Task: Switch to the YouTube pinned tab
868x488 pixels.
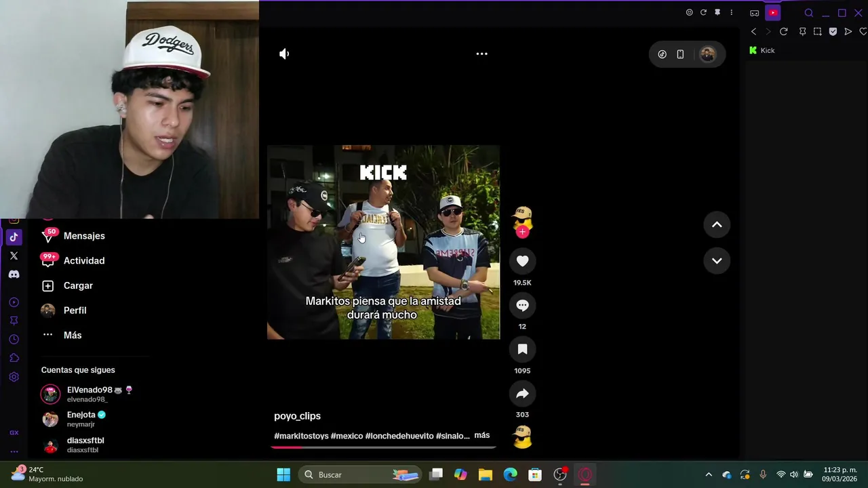Action: point(773,12)
